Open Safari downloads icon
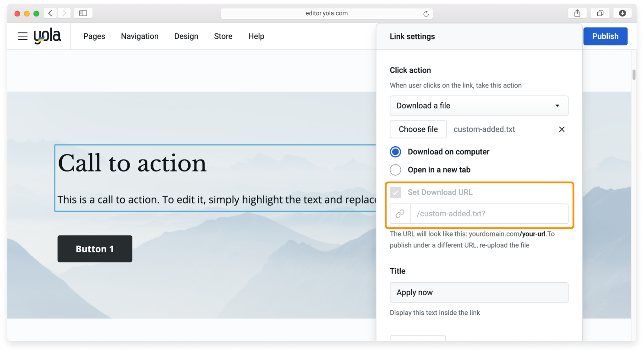This screenshot has height=352, width=644. coord(622,13)
